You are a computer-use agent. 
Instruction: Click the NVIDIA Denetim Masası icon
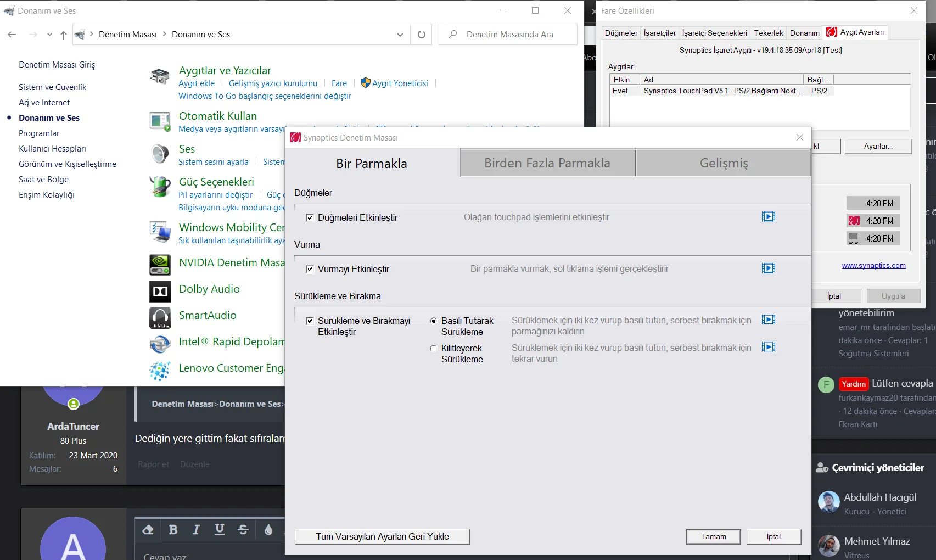pyautogui.click(x=160, y=265)
